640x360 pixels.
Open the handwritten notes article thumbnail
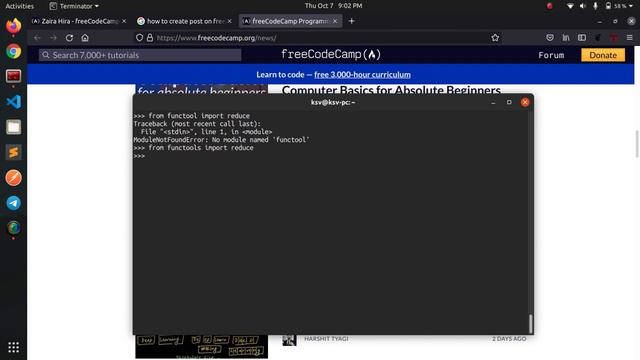pyautogui.click(x=202, y=347)
